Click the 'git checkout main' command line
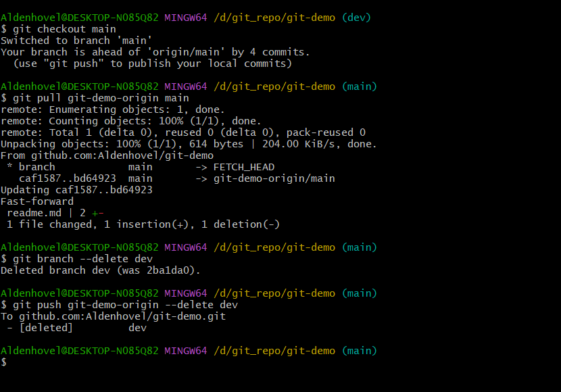This screenshot has height=392, width=561. [x=58, y=29]
